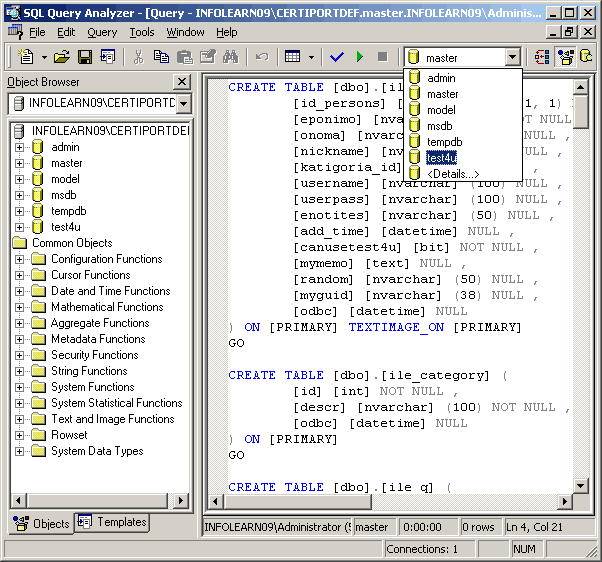Expand the msdb database tree node

coord(19,195)
